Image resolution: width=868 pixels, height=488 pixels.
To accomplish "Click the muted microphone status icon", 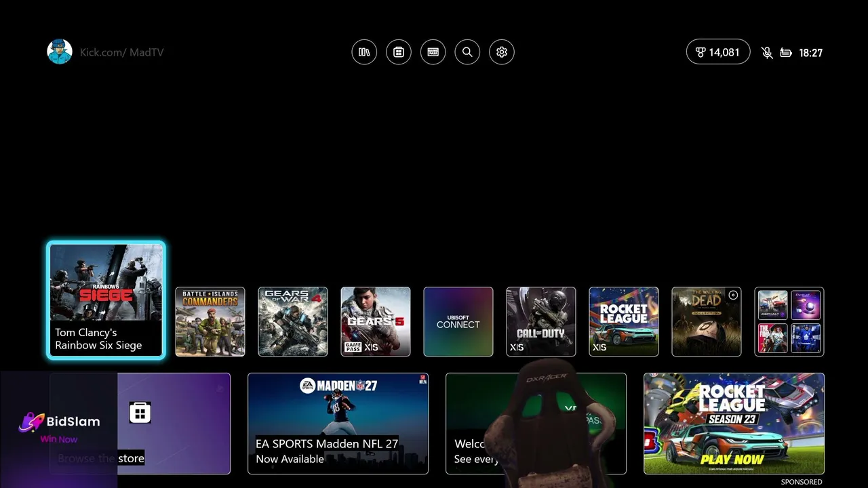I will point(767,53).
